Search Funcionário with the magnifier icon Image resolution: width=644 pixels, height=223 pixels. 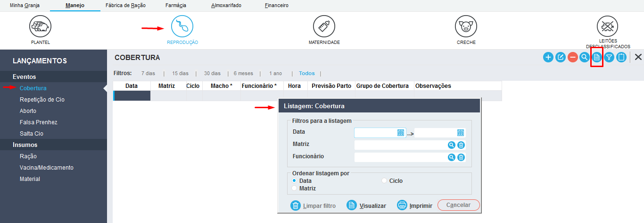coord(452,157)
